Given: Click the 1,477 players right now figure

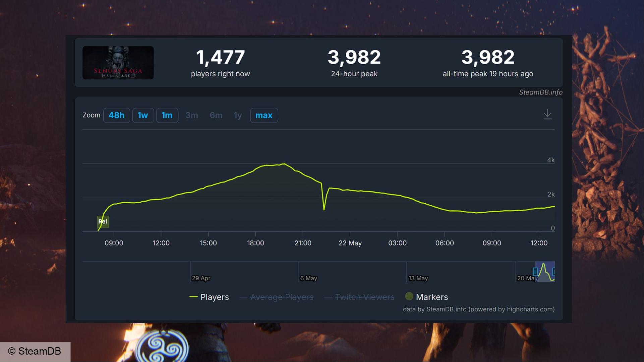Looking at the screenshot, I should (220, 57).
